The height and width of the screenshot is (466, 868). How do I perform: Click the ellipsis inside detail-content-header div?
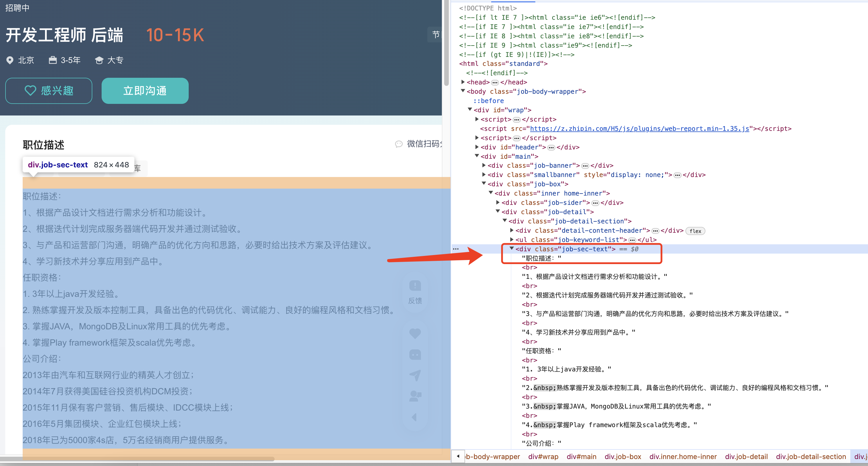tap(655, 231)
